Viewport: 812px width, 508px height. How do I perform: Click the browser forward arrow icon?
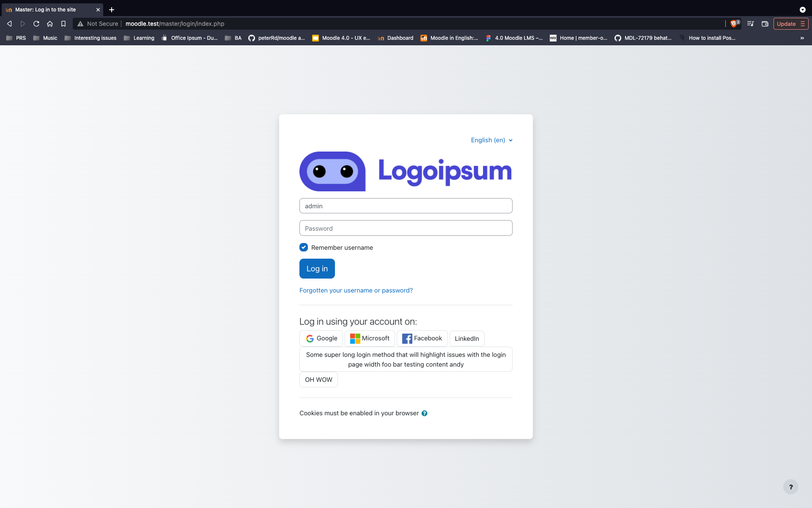point(23,24)
